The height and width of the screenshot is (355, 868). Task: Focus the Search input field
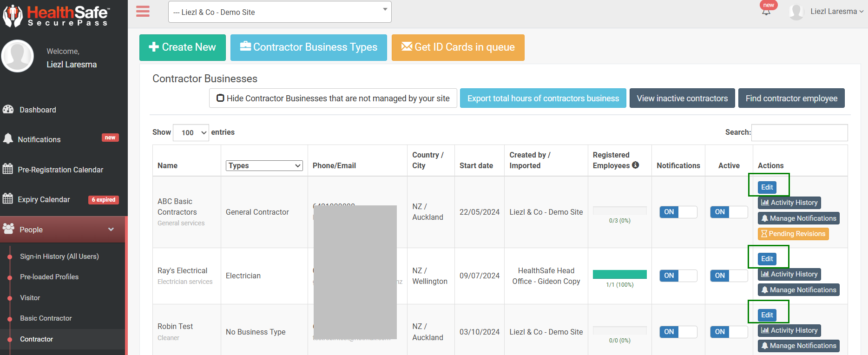click(800, 132)
